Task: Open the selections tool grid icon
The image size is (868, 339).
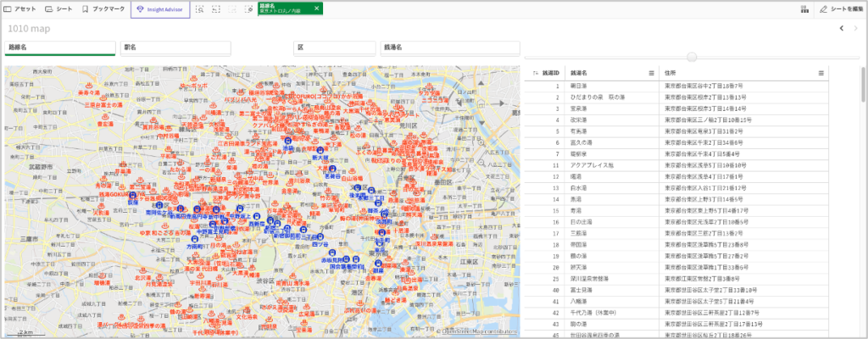Action: point(804,9)
